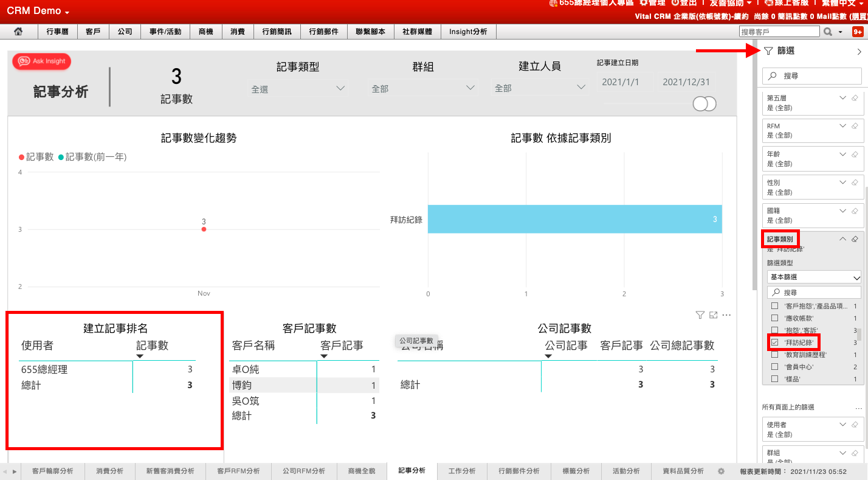Select customer row 博鈞

click(304, 385)
